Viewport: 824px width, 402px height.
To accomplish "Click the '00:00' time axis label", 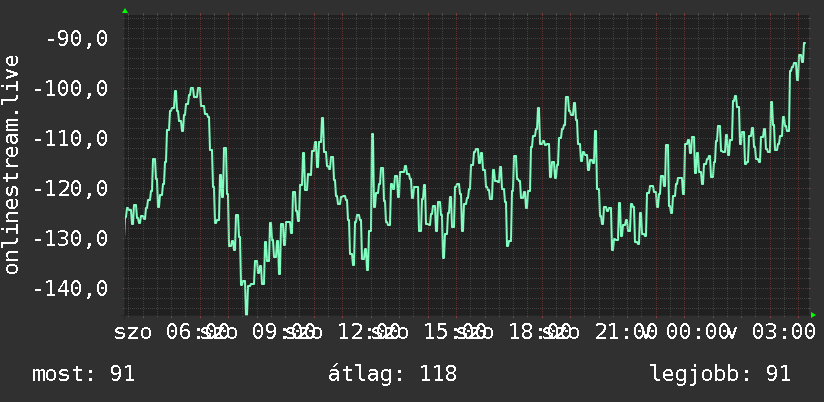I will pyautogui.click(x=698, y=332).
